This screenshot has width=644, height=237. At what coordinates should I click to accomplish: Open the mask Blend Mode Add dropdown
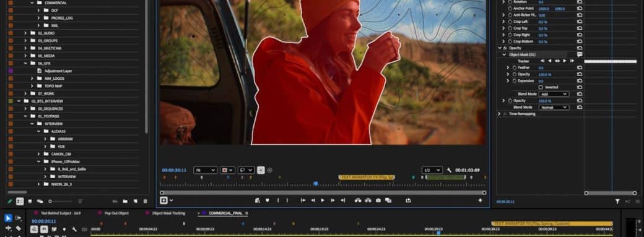click(x=554, y=94)
